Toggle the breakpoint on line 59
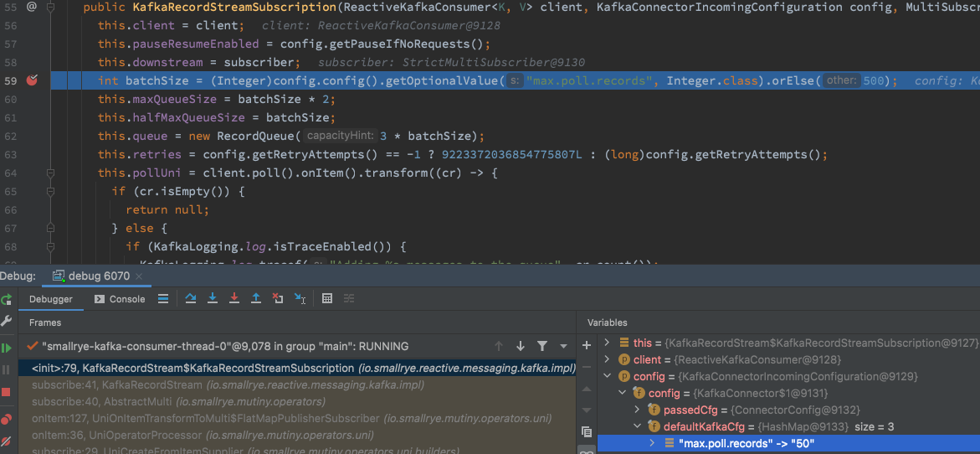The height and width of the screenshot is (454, 980). (31, 80)
